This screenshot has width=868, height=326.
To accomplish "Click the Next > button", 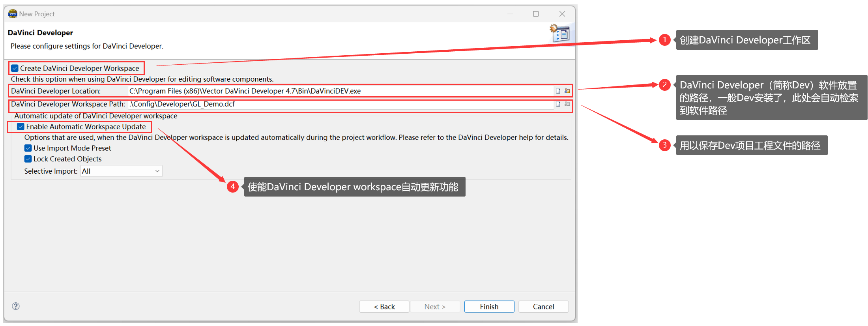I will (x=435, y=307).
